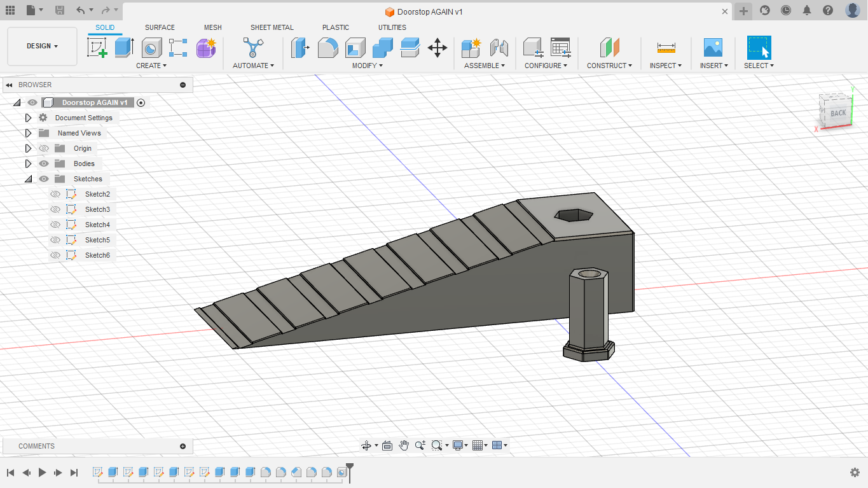The image size is (868, 488).
Task: Open the Revolve tool
Action: coord(151,48)
